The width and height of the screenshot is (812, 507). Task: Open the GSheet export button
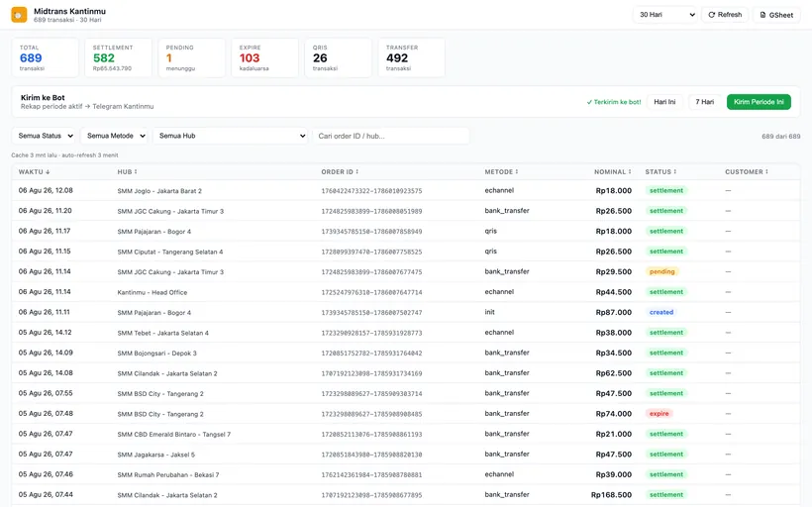[776, 15]
